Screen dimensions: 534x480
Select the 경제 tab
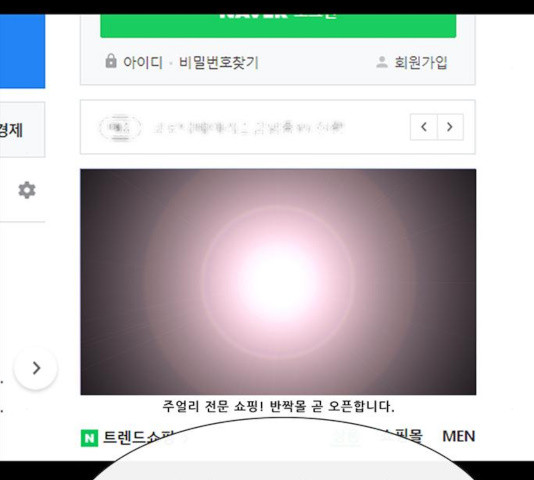(11, 130)
